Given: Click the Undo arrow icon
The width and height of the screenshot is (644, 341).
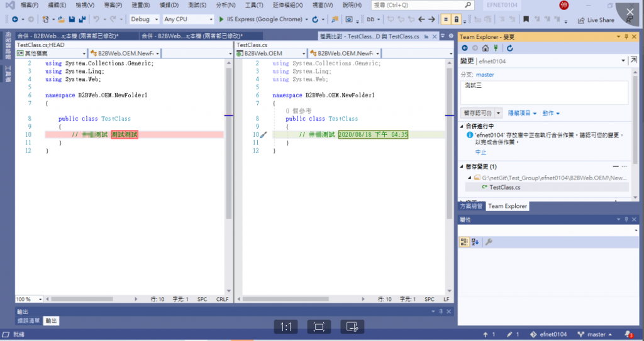Looking at the screenshot, I should 96,19.
